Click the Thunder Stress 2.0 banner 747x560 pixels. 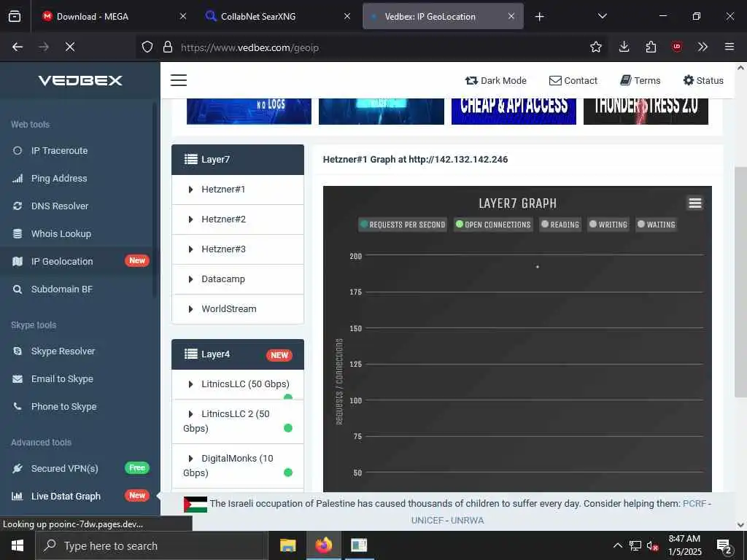646,111
